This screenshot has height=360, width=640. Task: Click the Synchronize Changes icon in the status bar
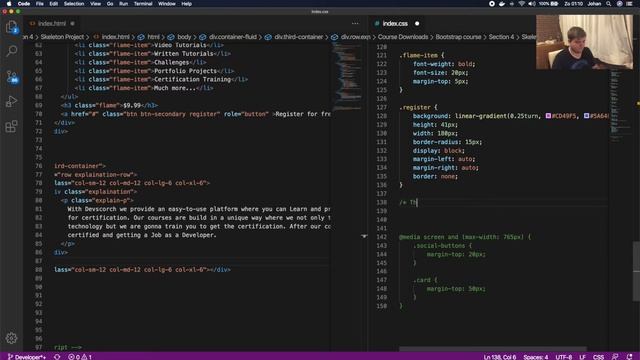pyautogui.click(x=57, y=357)
